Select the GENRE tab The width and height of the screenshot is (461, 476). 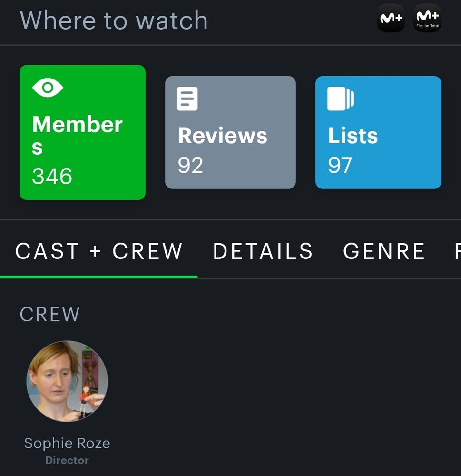384,251
